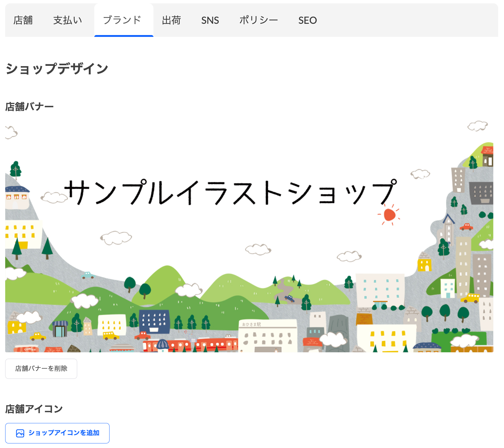Click the navy blue dotted building in banner
Viewport: 504px width, 448px height.
[154, 322]
